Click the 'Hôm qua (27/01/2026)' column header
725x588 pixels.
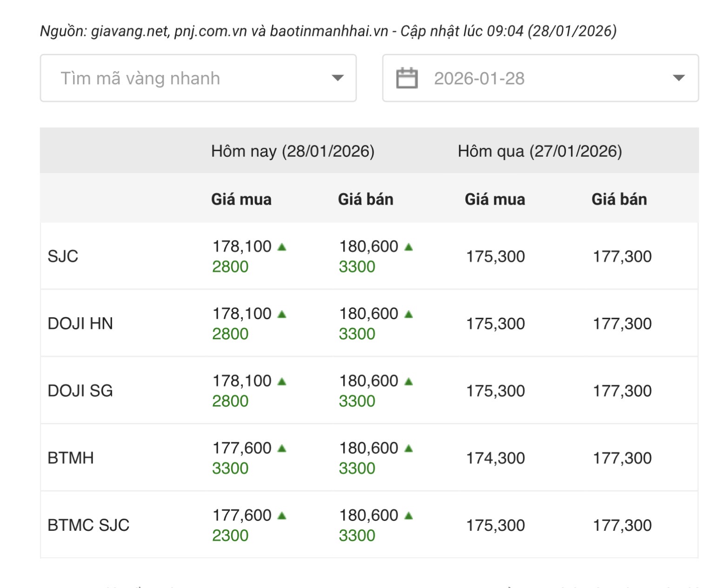[539, 151]
